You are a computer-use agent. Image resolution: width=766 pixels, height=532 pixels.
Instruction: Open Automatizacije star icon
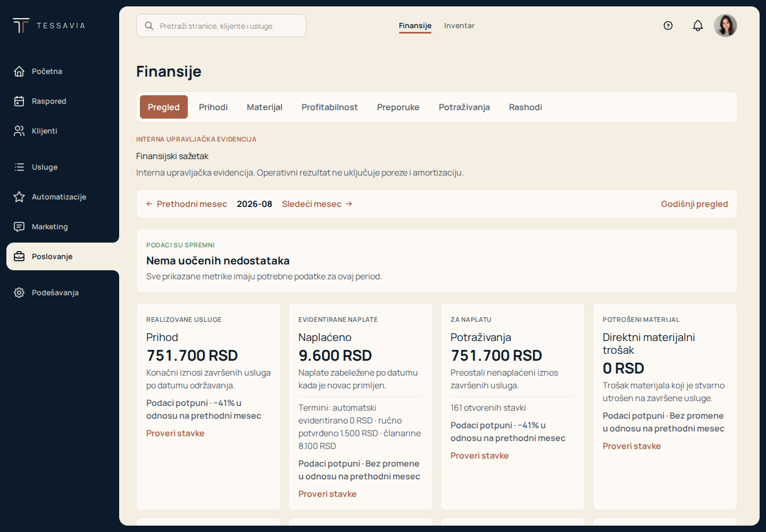(x=19, y=197)
